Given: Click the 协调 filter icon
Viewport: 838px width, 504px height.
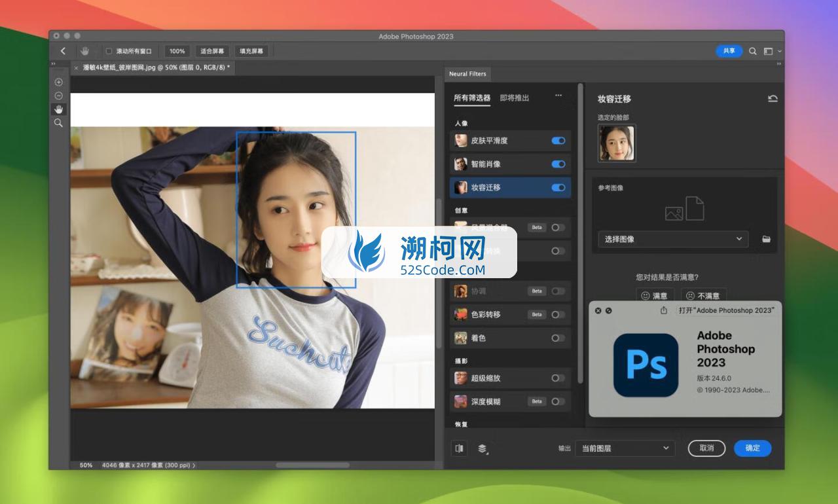Looking at the screenshot, I should 461,291.
